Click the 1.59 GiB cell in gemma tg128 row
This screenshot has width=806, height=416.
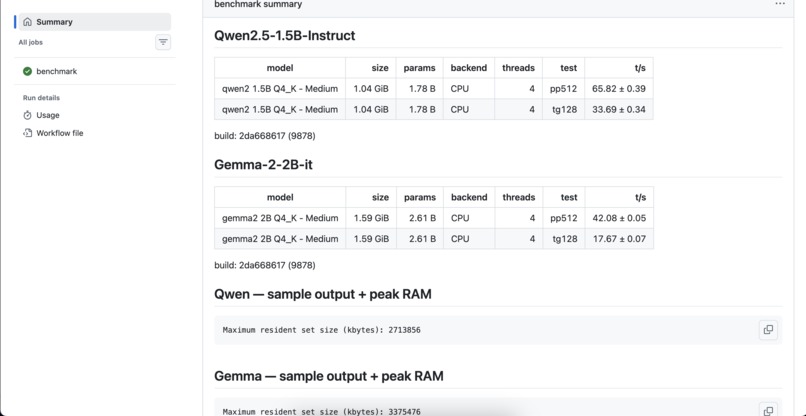coord(371,239)
